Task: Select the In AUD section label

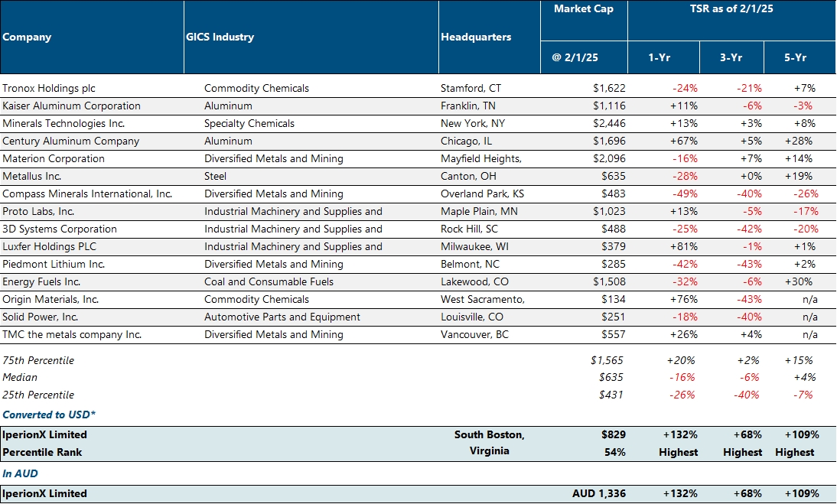Action: coord(20,474)
